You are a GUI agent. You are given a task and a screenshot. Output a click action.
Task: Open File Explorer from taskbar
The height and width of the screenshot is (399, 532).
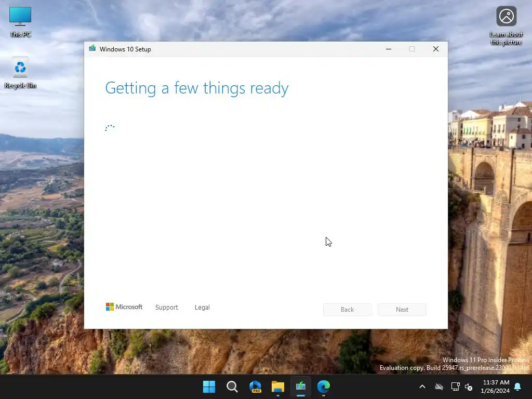(x=278, y=387)
